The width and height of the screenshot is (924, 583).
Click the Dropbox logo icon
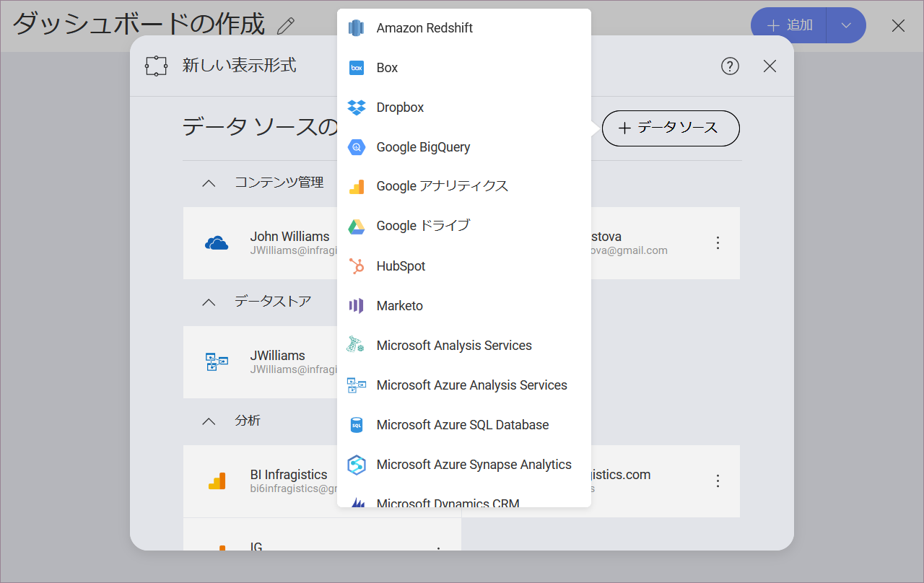[x=357, y=108]
